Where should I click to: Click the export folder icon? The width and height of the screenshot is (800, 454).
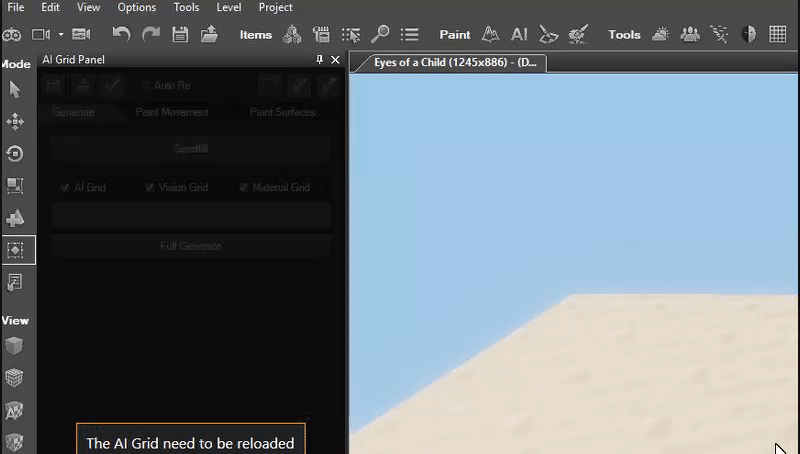209,35
